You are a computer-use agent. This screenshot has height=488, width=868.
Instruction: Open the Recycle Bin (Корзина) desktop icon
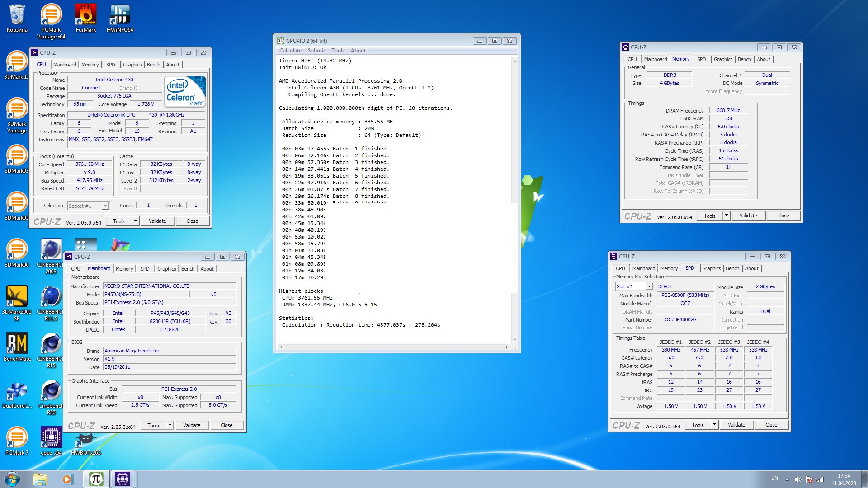(17, 19)
